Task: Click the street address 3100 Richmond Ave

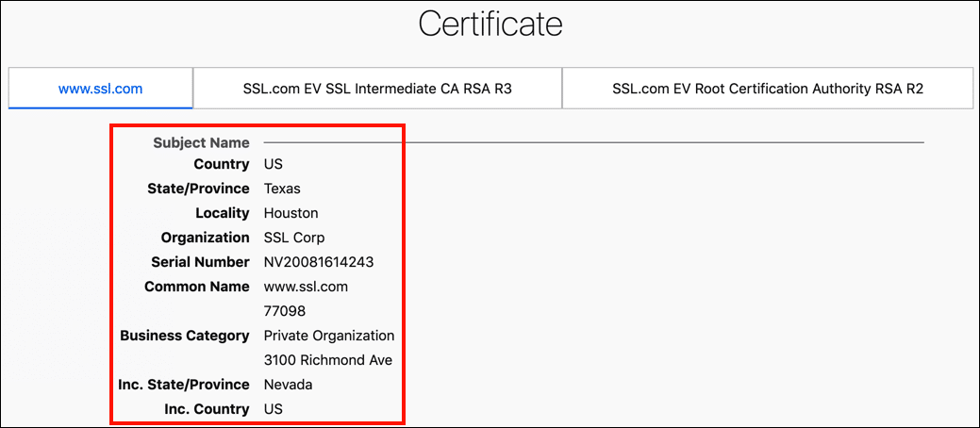Action: tap(328, 360)
